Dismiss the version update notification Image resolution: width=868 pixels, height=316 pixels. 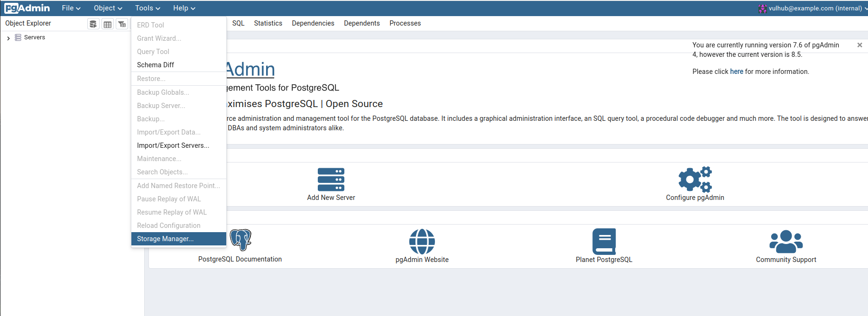pyautogui.click(x=859, y=45)
